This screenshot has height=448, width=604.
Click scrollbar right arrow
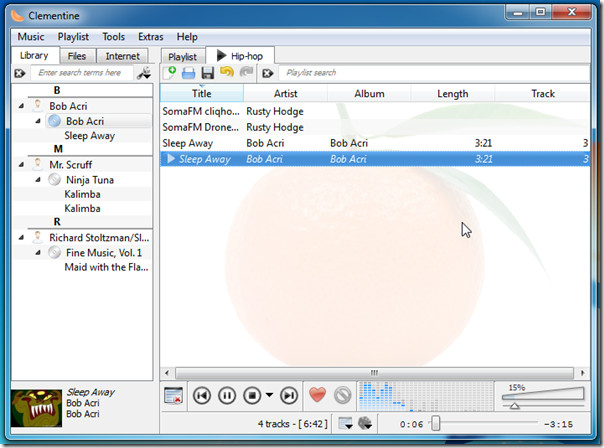click(x=582, y=373)
